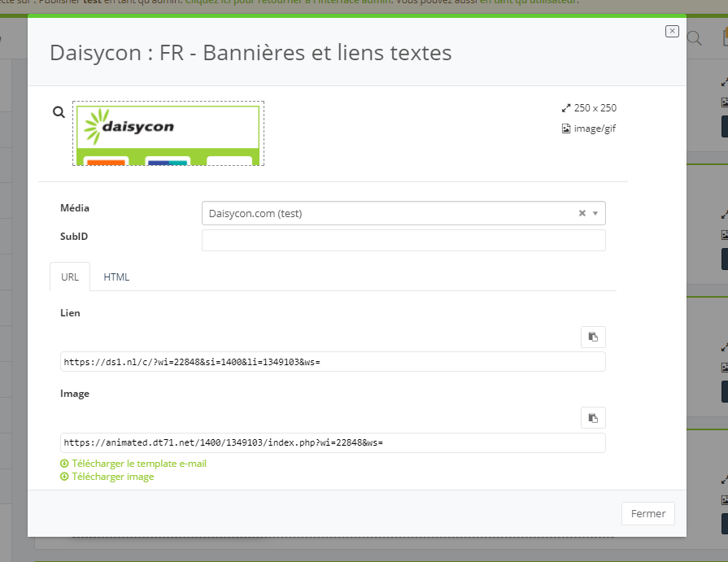The width and height of the screenshot is (728, 562).
Task: Expand the Média dropdown arrow
Action: [x=595, y=213]
